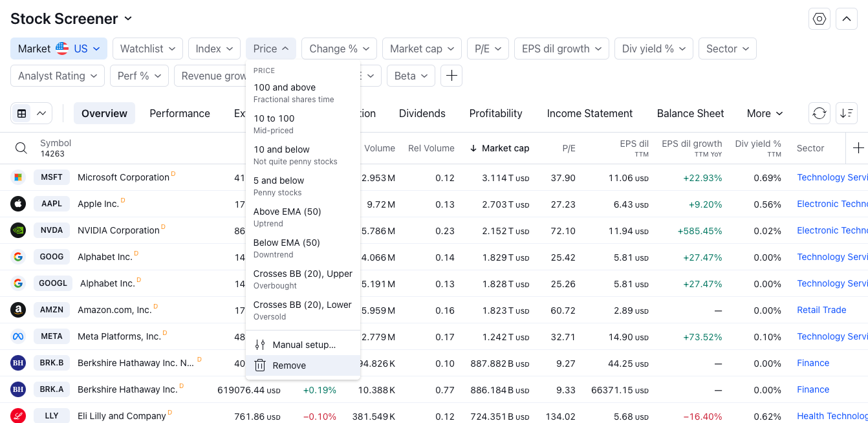Click the plus icon to add a filter

pyautogui.click(x=451, y=76)
